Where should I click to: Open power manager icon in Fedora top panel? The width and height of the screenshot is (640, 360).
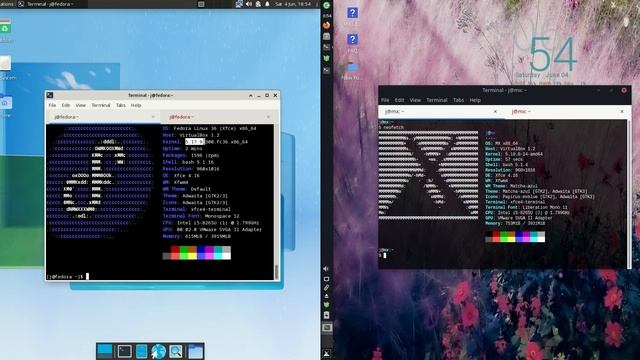click(x=258, y=4)
